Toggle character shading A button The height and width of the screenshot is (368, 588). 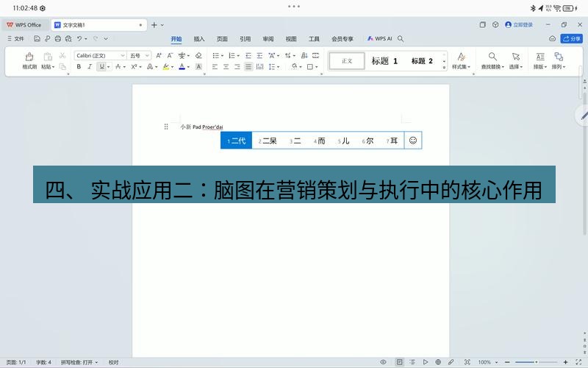[198, 67]
